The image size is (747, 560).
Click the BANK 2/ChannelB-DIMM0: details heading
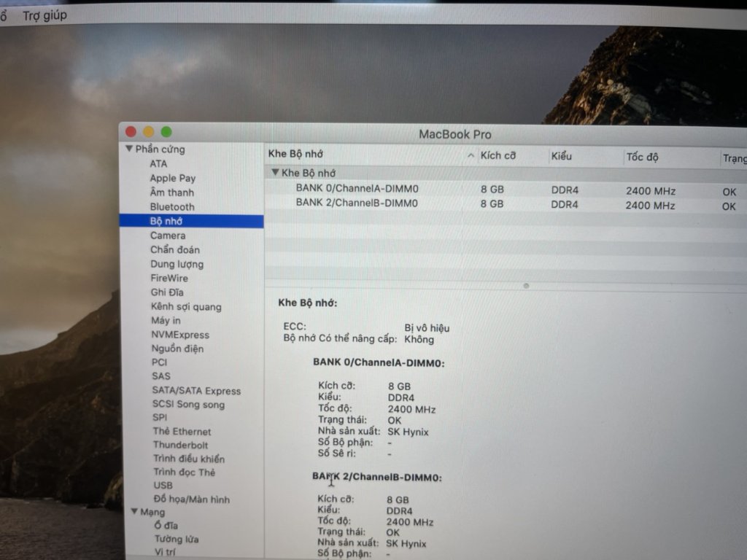coord(377,477)
